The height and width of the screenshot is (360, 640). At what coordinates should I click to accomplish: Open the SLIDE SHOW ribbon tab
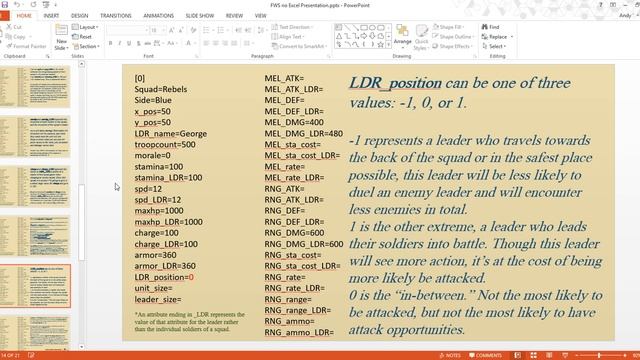click(200, 16)
